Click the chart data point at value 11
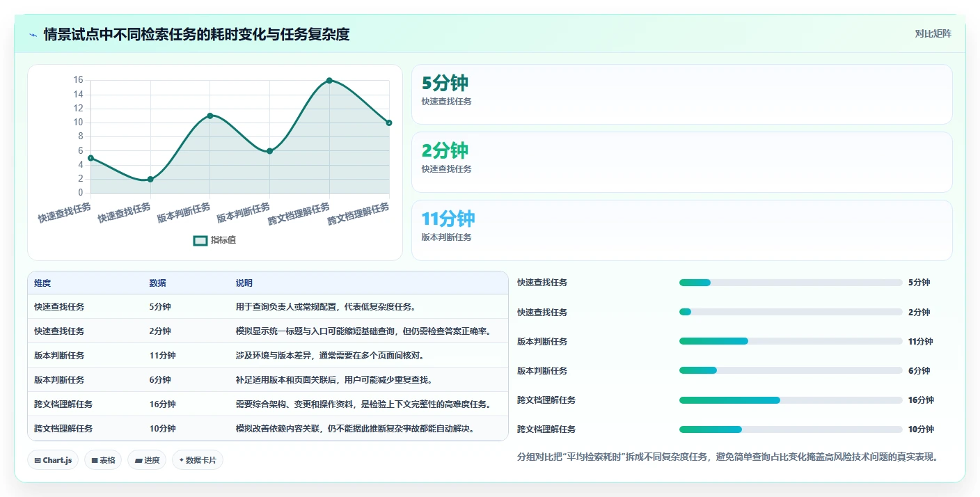Screen dimensions: 980x497 click(x=210, y=116)
